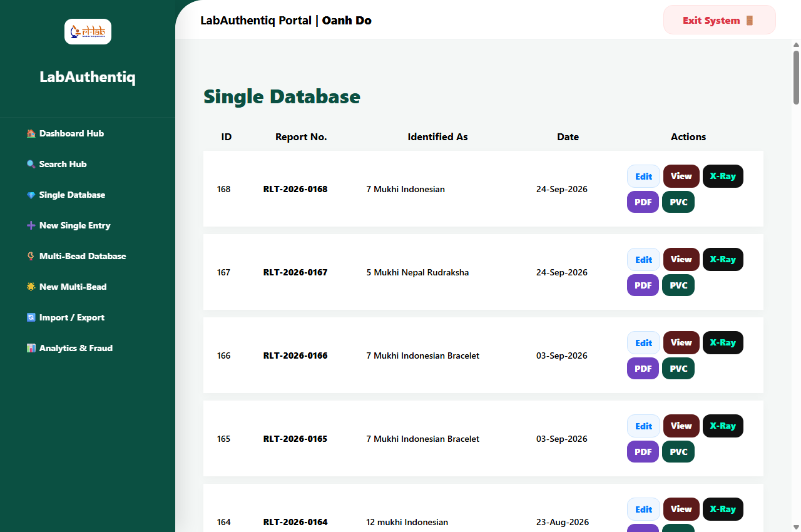Open Import / Export section
The height and width of the screenshot is (532, 801).
(88, 317)
